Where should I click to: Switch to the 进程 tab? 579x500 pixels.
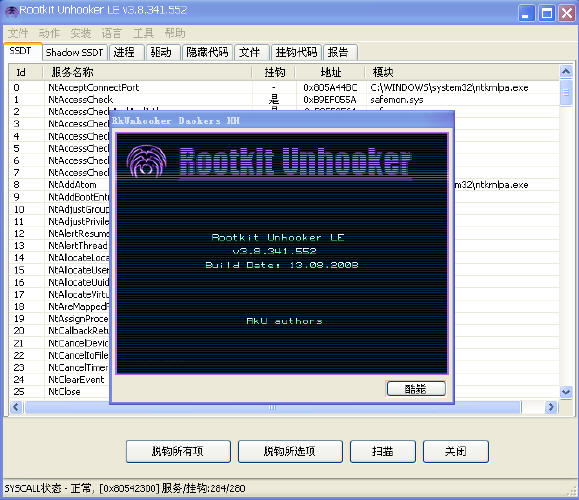[125, 52]
